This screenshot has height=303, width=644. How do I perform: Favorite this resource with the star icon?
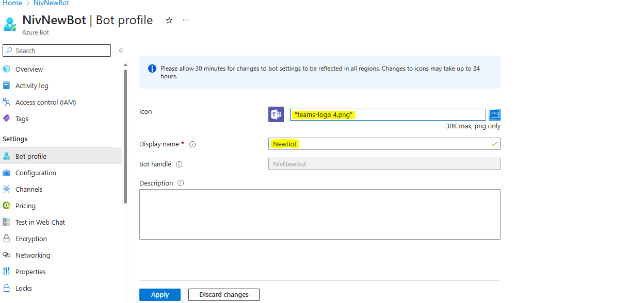pos(169,20)
